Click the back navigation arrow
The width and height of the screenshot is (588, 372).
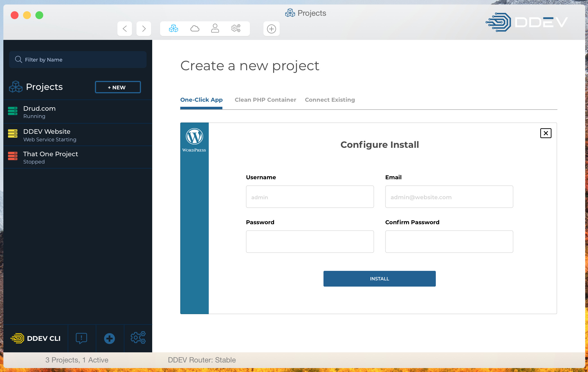(x=124, y=28)
